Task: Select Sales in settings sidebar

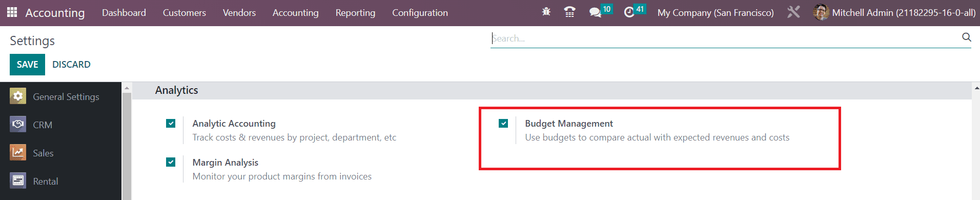Action: pos(43,153)
